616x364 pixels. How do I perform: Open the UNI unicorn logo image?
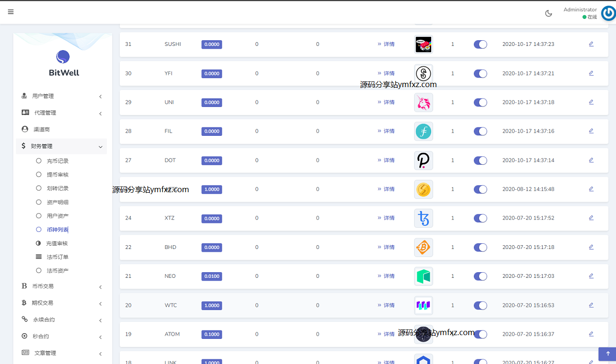(x=423, y=102)
